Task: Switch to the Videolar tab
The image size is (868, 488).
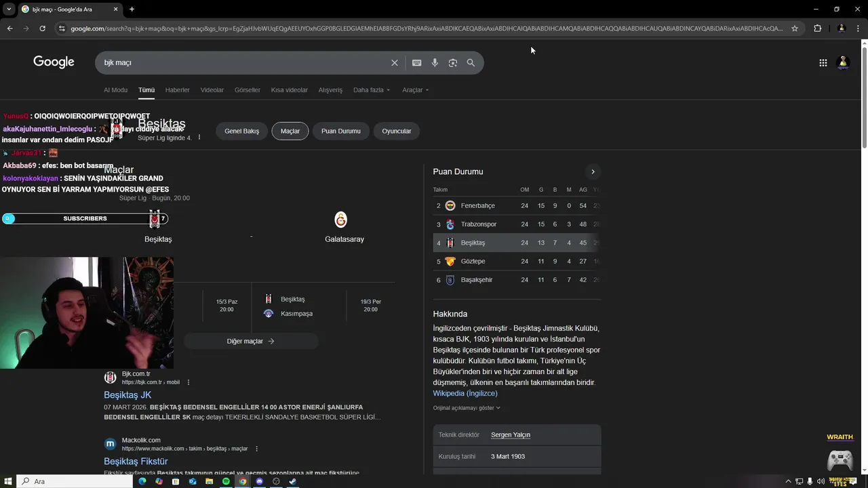Action: pyautogui.click(x=212, y=89)
